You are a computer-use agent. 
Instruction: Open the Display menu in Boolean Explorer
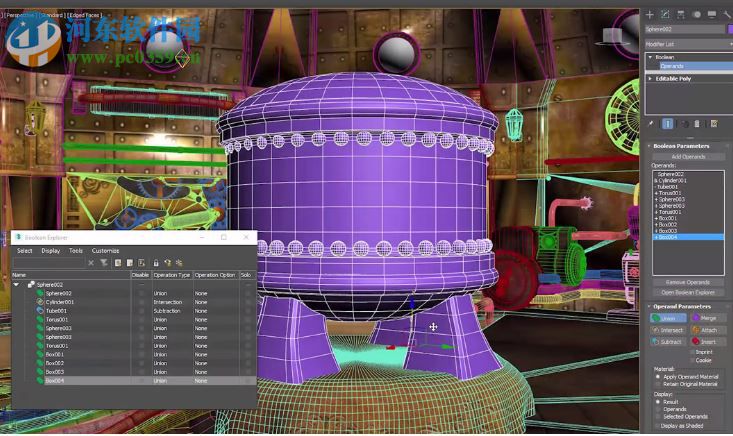[x=50, y=251]
